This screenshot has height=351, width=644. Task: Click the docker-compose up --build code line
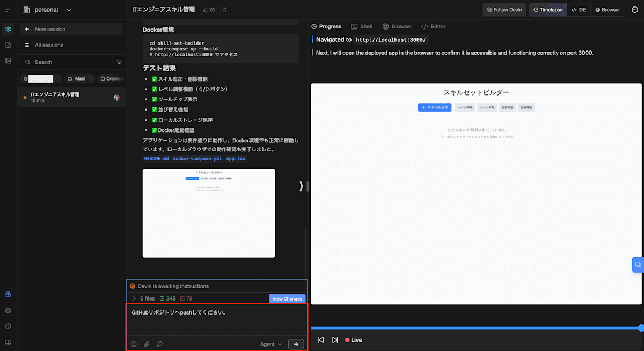(x=184, y=49)
